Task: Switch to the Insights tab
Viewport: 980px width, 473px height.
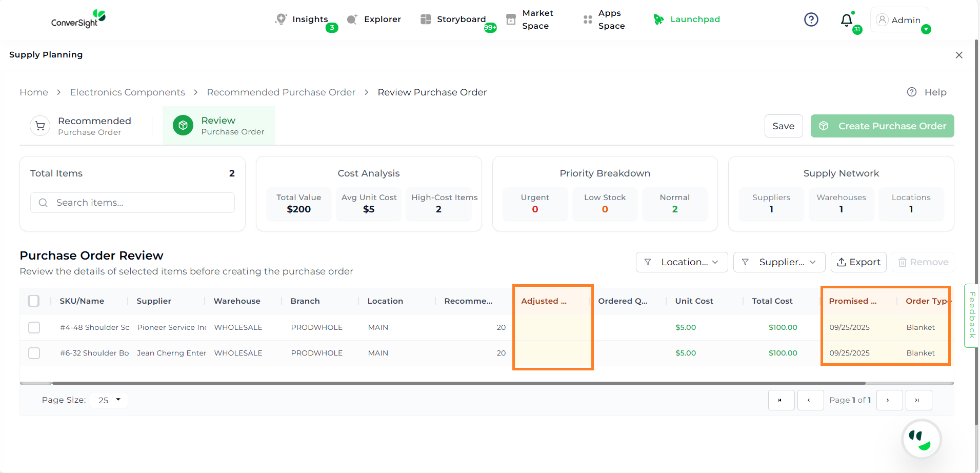Action: click(309, 19)
